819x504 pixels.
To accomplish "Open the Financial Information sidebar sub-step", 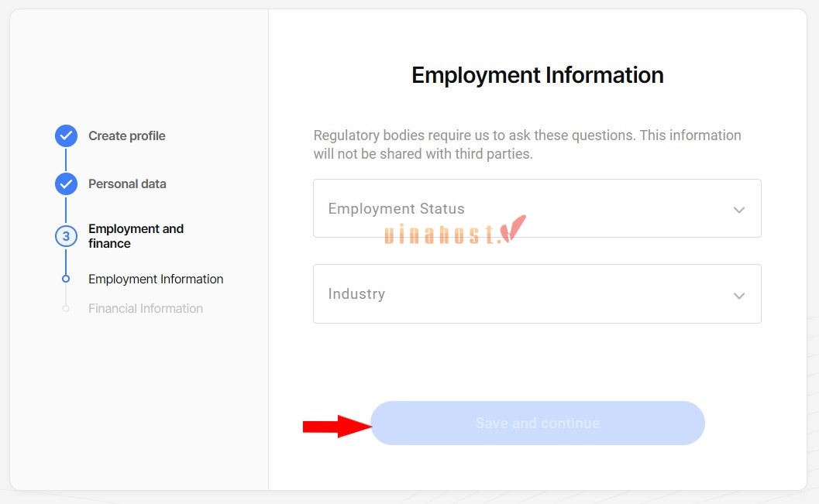I will point(146,309).
